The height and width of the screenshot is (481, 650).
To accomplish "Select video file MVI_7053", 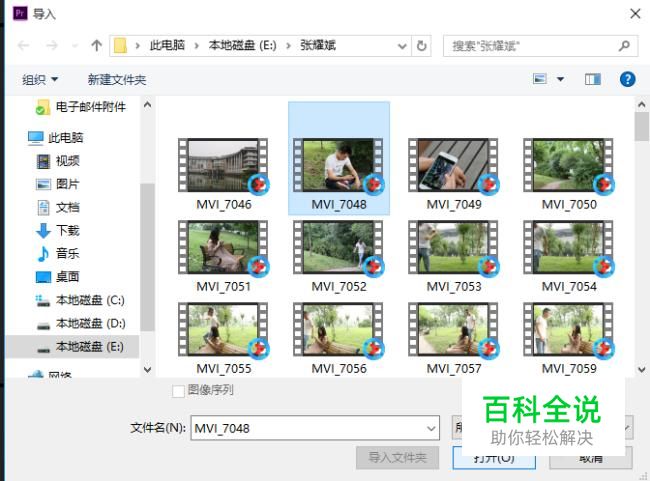I will click(454, 256).
